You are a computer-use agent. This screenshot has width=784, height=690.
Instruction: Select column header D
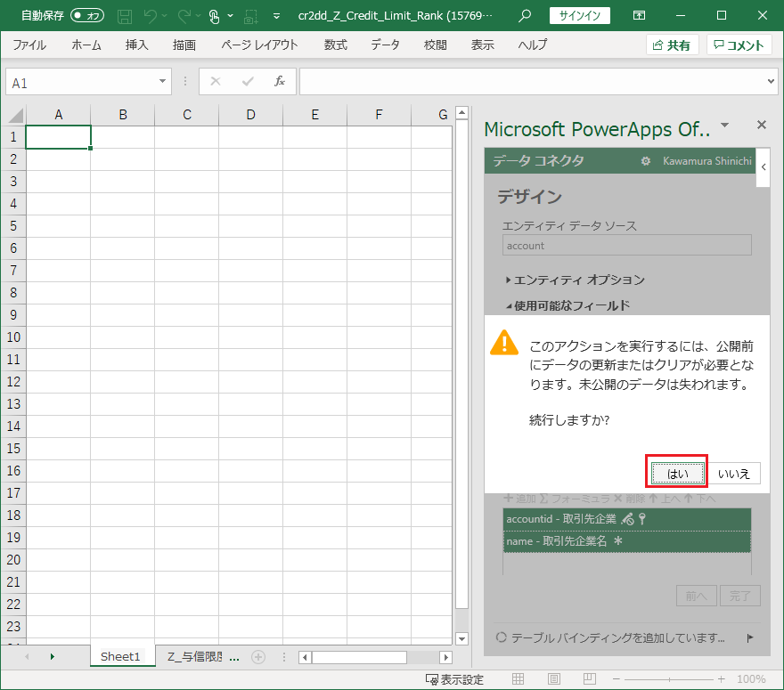250,115
